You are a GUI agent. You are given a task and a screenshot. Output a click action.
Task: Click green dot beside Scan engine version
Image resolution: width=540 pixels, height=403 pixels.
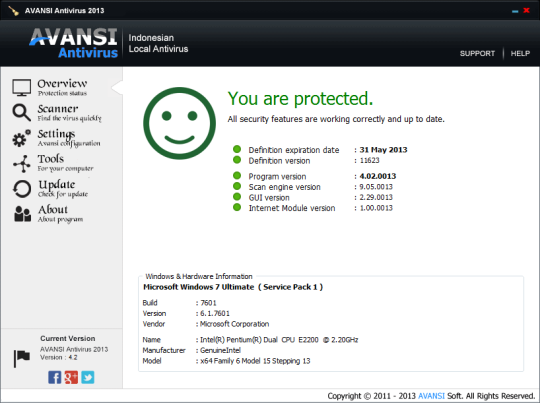click(x=237, y=186)
